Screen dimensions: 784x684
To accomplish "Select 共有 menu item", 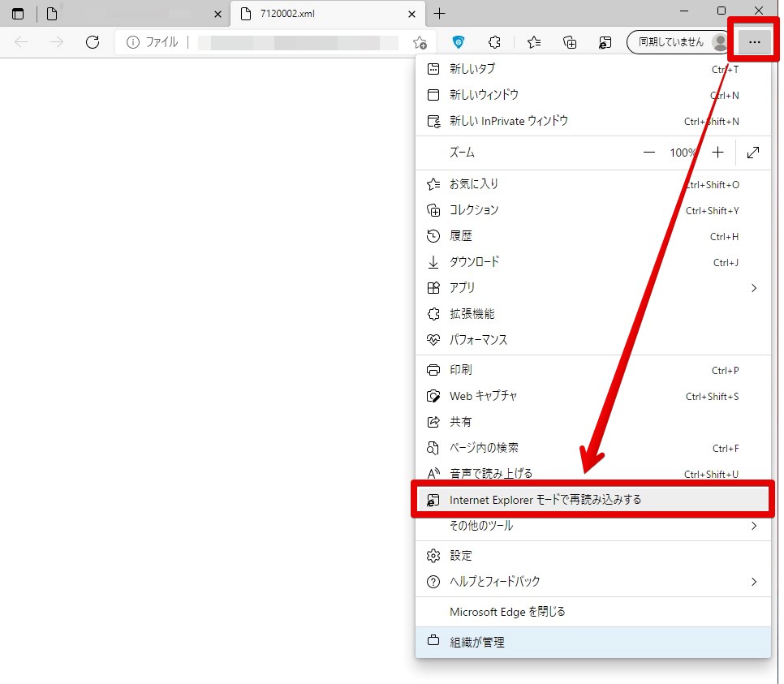I will [593, 422].
